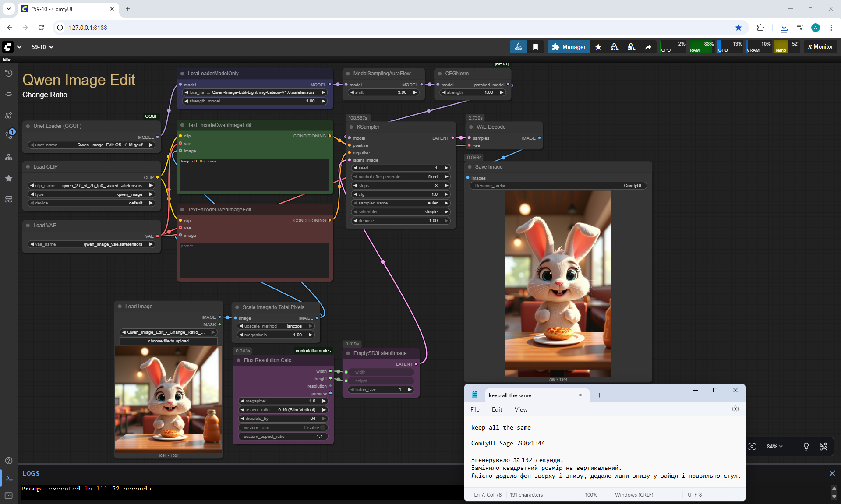
Task: Click the fit view icon
Action: (752, 446)
